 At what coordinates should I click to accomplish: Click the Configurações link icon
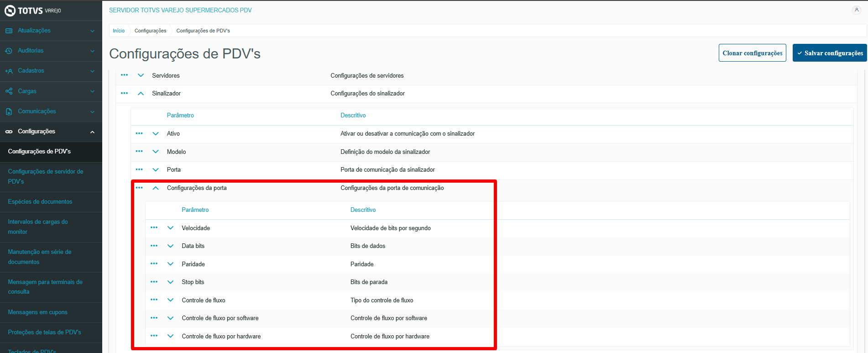pyautogui.click(x=9, y=132)
